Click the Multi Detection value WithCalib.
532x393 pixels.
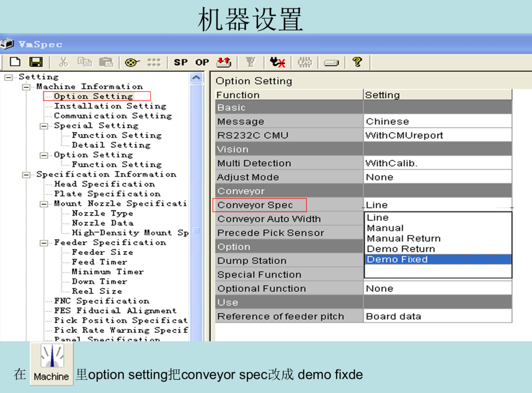click(438, 163)
